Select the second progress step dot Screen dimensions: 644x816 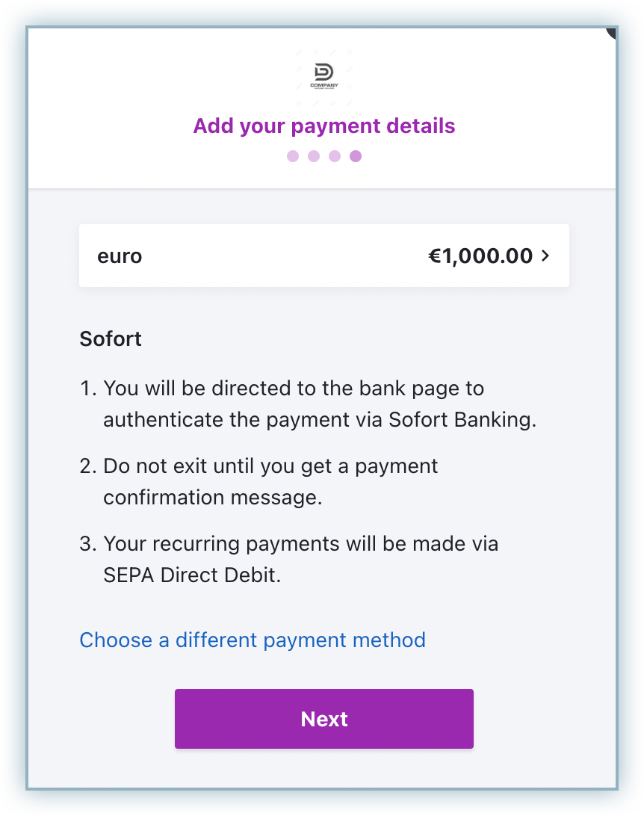pyautogui.click(x=314, y=156)
